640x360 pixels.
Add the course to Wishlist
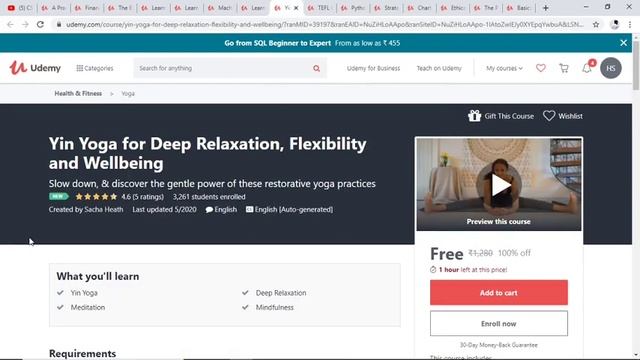pos(563,116)
